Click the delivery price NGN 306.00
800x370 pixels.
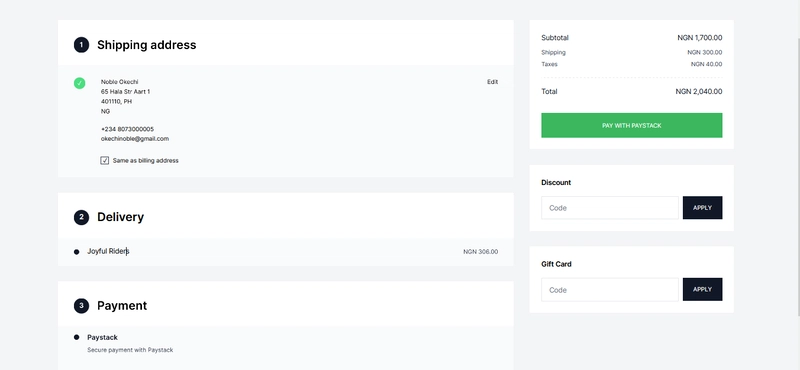coord(481,252)
